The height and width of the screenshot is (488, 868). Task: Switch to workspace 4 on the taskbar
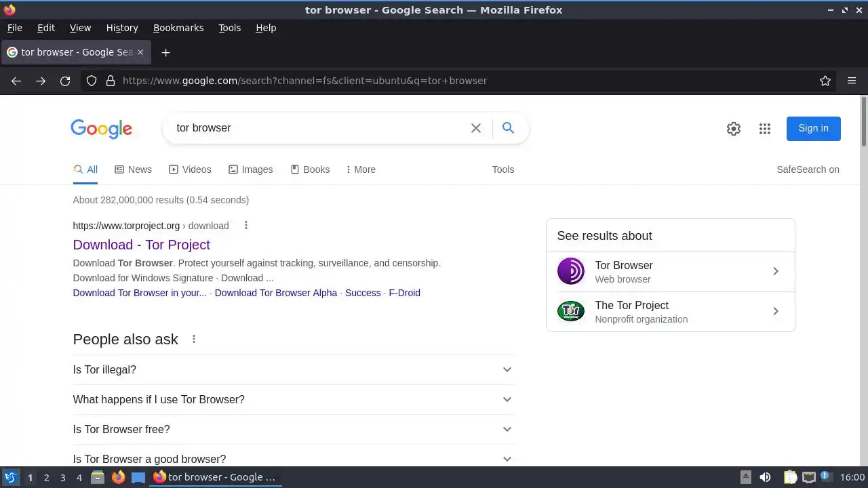click(79, 477)
